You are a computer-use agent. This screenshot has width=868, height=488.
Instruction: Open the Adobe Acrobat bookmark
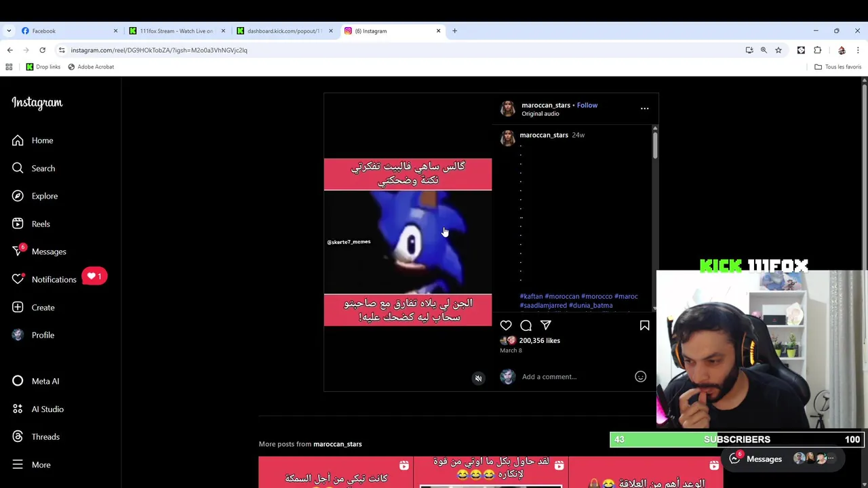pos(91,66)
